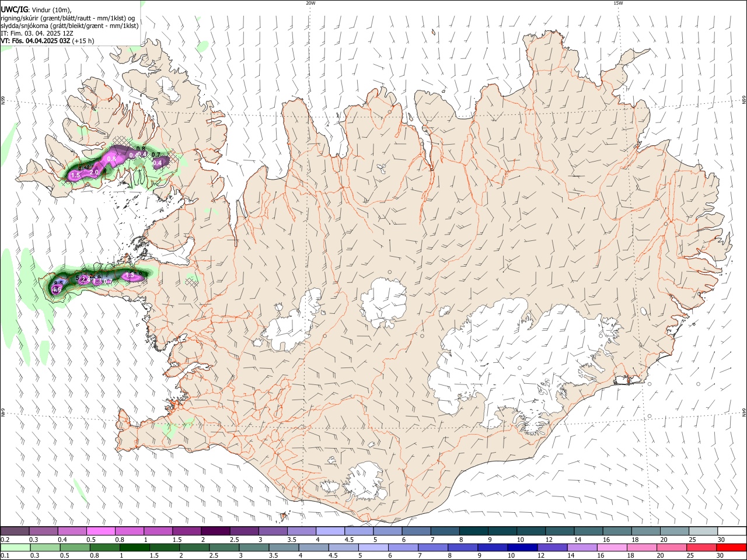
Task: Choose the crimson 25 swatch in lower legend row
Action: [700, 547]
